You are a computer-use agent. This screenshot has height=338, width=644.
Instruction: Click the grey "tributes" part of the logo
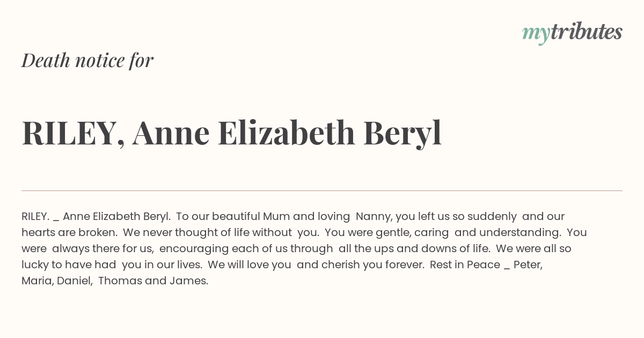point(586,32)
